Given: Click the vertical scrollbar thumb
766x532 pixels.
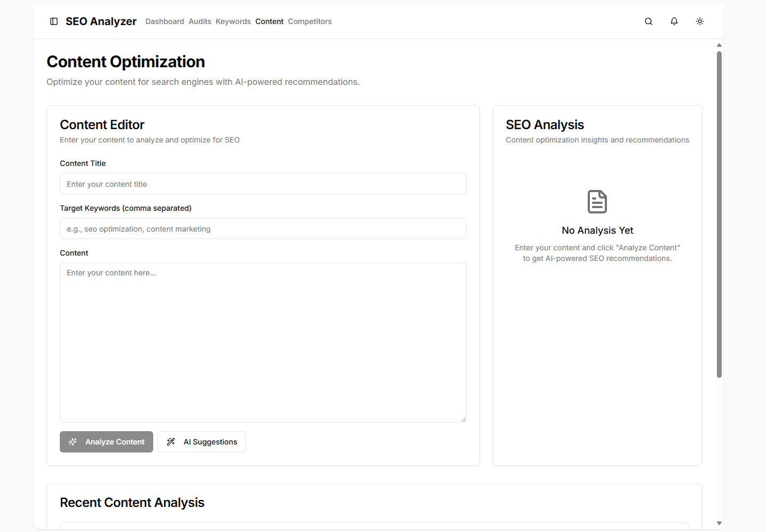Looking at the screenshot, I should [x=719, y=213].
